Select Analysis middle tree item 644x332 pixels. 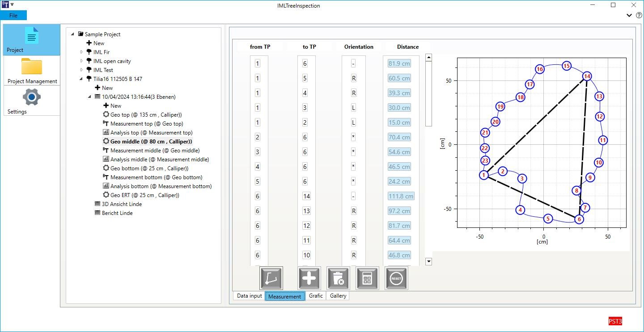click(x=159, y=160)
